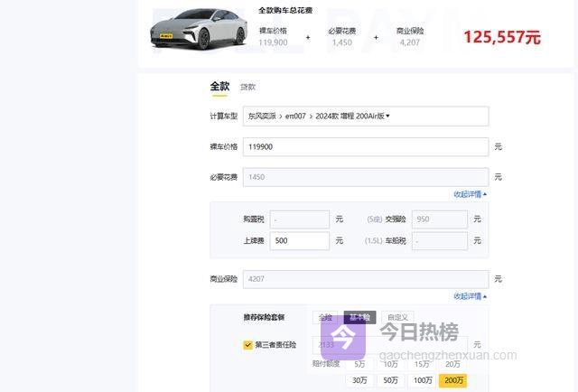Click the 裸车价格 input field
578x392 pixels.
pos(365,146)
